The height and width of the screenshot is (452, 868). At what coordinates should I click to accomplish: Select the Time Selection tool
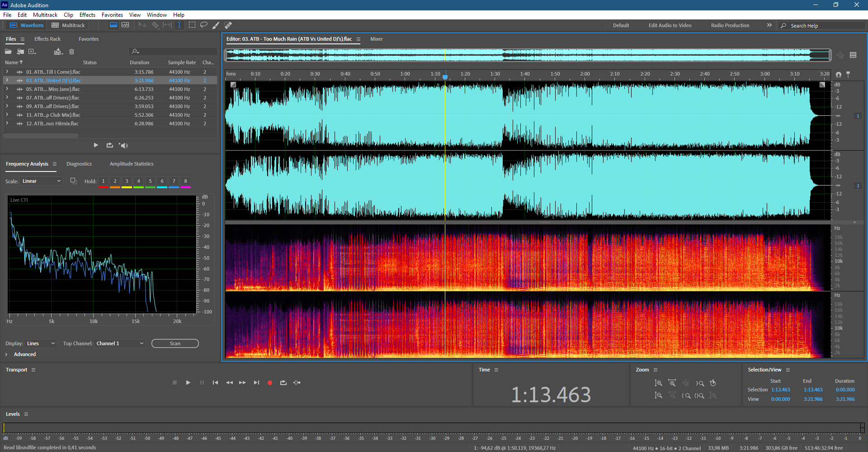click(179, 25)
